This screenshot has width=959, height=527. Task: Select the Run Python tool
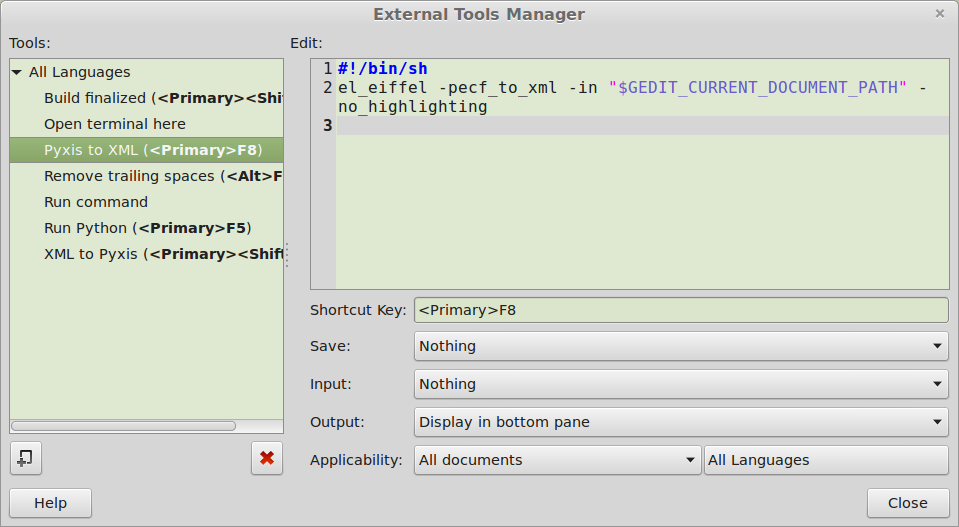(x=147, y=228)
